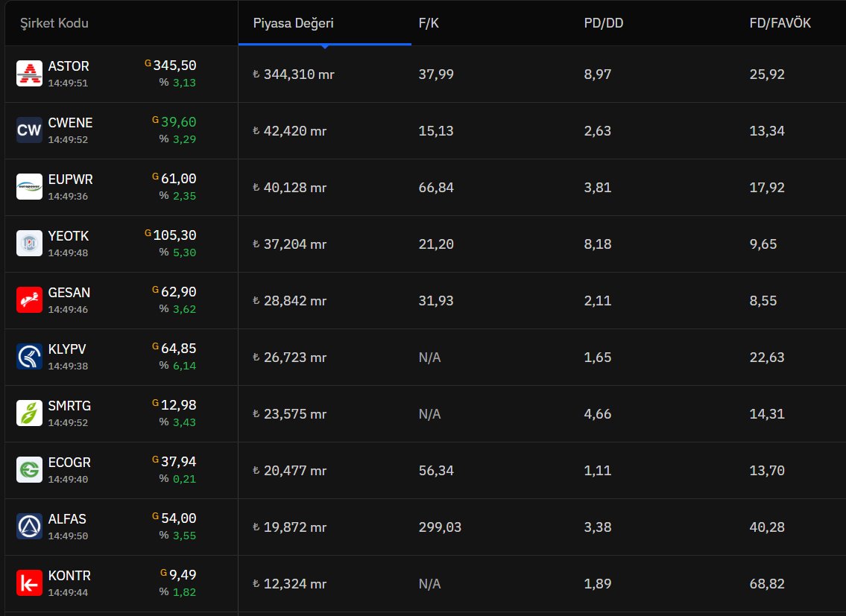This screenshot has width=846, height=616.
Task: Click ALFAS FD/FAVÖK value 40,28
Action: (x=767, y=527)
